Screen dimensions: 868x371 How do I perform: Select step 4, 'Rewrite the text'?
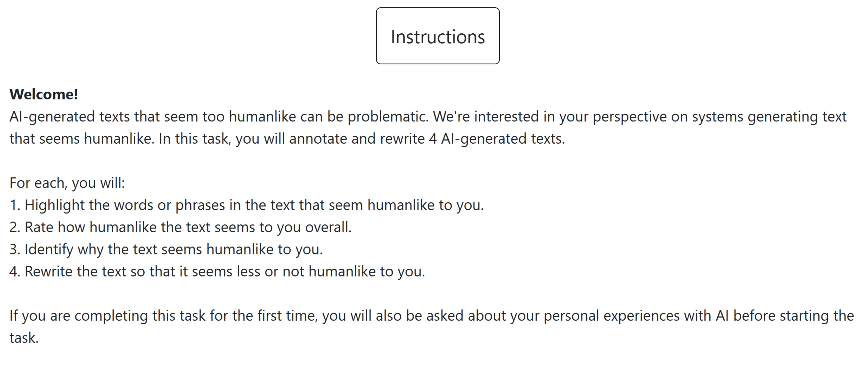pos(217,271)
